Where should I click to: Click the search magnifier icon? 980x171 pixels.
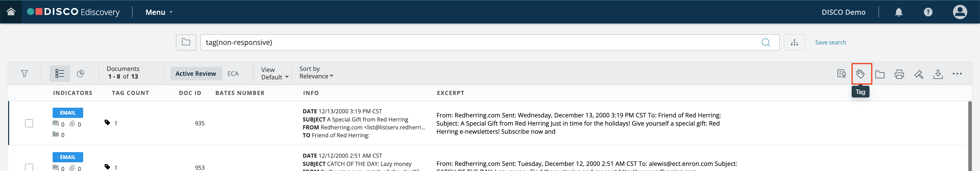pyautogui.click(x=766, y=43)
